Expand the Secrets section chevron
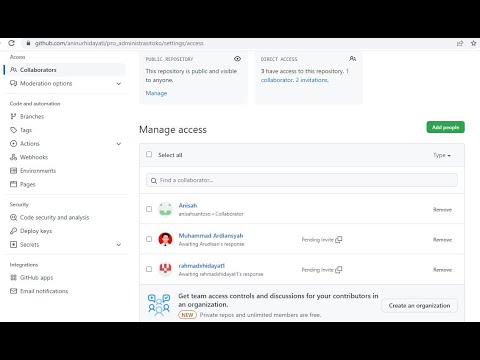This screenshot has width=480, height=360. [119, 245]
